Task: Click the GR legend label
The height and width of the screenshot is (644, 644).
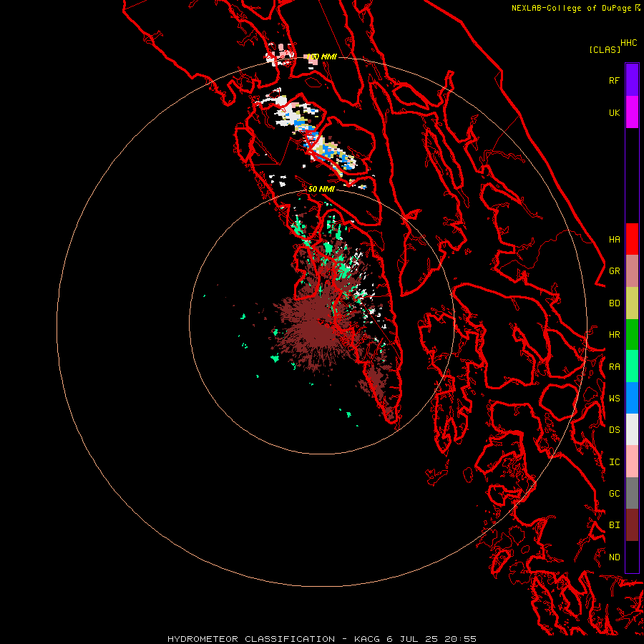Action: [614, 271]
